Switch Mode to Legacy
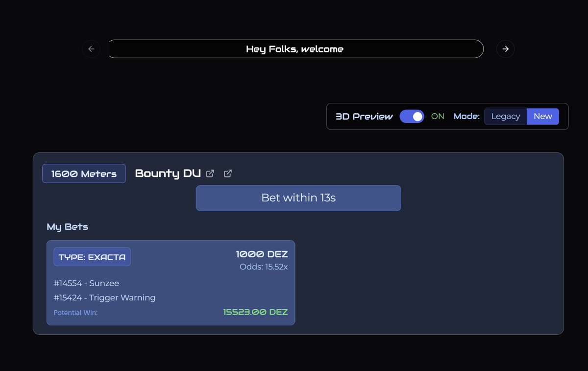 [x=506, y=116]
